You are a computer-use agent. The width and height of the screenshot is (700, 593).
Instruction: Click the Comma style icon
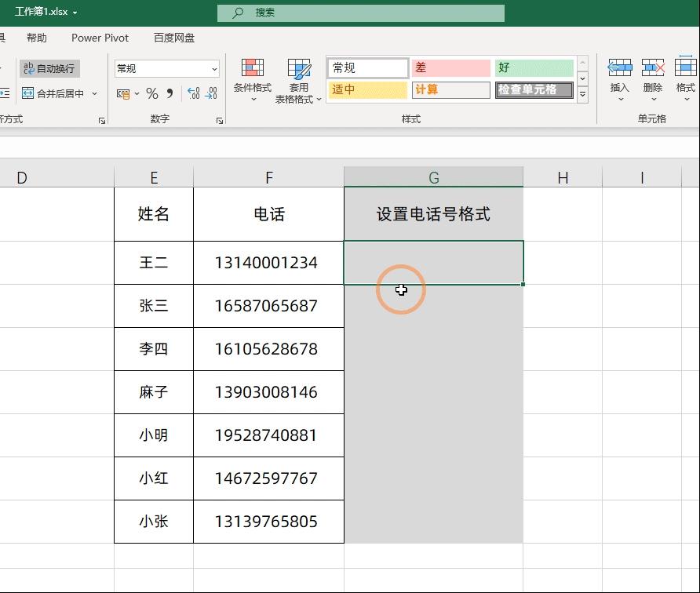tap(171, 93)
